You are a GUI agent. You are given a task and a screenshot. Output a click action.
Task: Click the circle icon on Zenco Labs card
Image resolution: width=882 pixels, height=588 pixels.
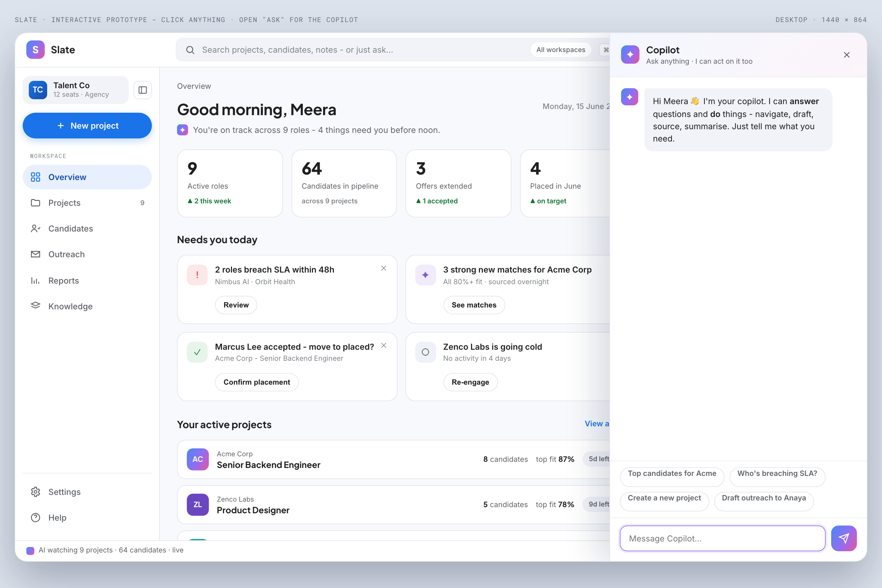425,352
